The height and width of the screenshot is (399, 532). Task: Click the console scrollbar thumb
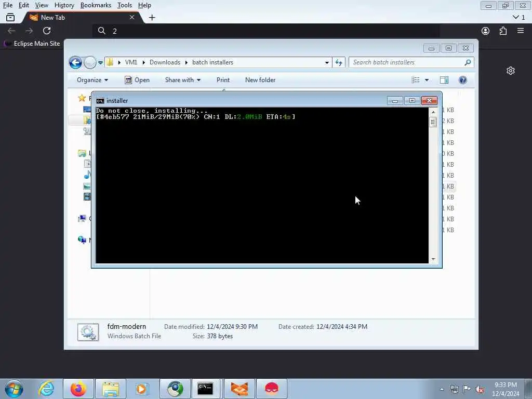433,122
